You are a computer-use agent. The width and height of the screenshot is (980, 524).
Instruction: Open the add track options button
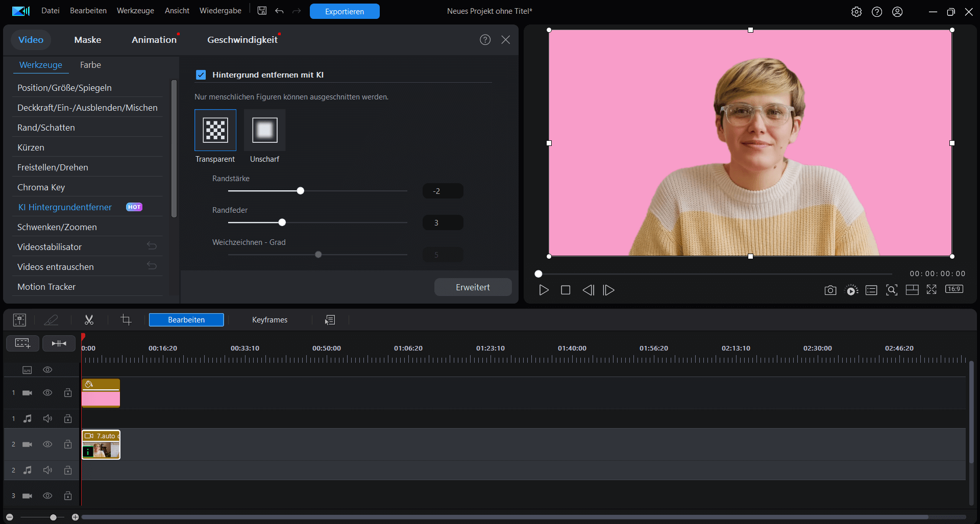coord(22,343)
